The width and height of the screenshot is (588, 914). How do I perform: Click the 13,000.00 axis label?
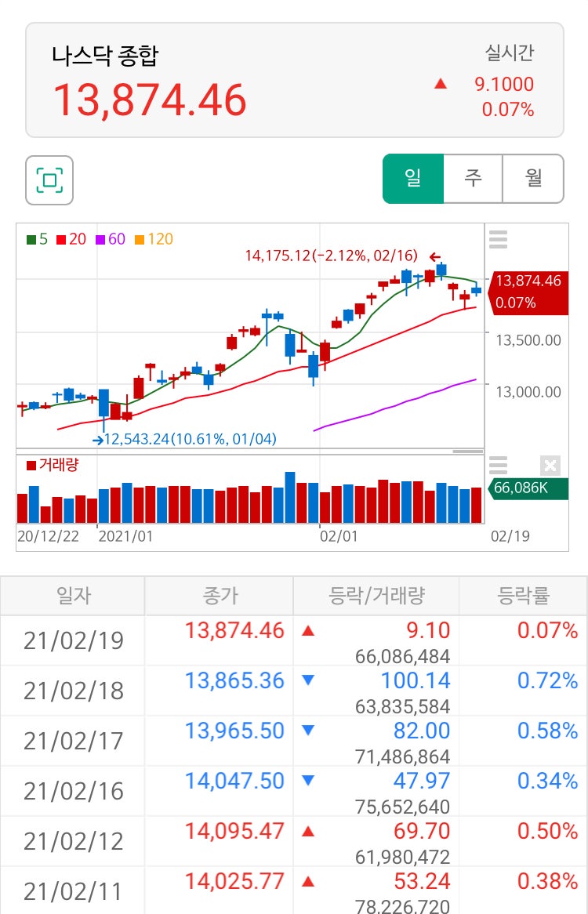tap(528, 392)
